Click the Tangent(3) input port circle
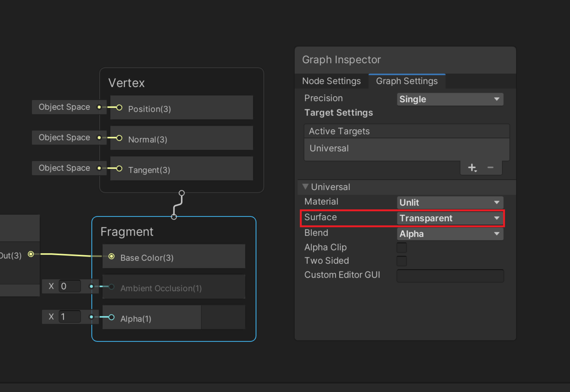Image resolution: width=570 pixels, height=392 pixels. tap(119, 169)
